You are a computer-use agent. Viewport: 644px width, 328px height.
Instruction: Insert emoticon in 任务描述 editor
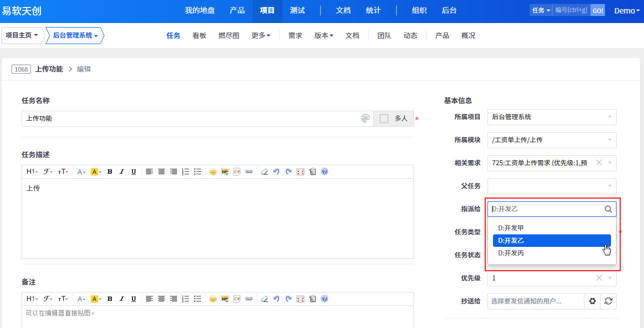[x=213, y=172]
